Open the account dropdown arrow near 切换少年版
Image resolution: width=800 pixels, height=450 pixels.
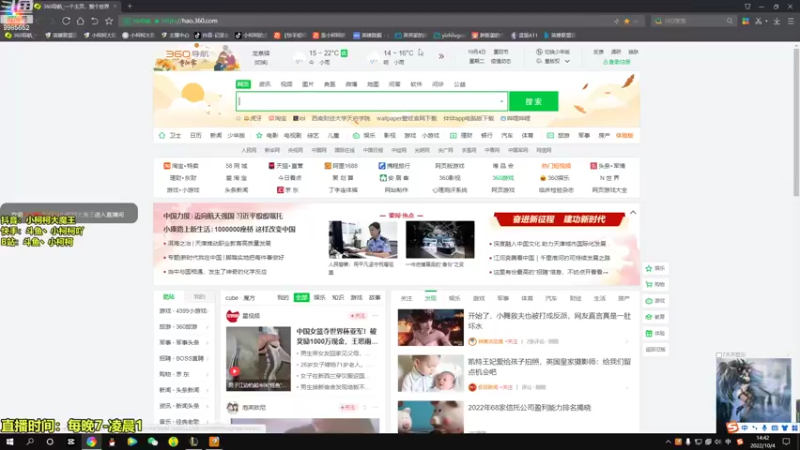point(567,61)
